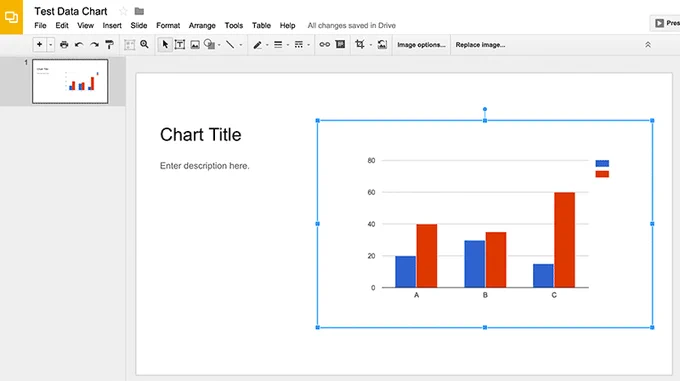Screen dimensions: 680x381
Task: Open the line weight dropdown arrow
Action: pyautogui.click(x=288, y=45)
